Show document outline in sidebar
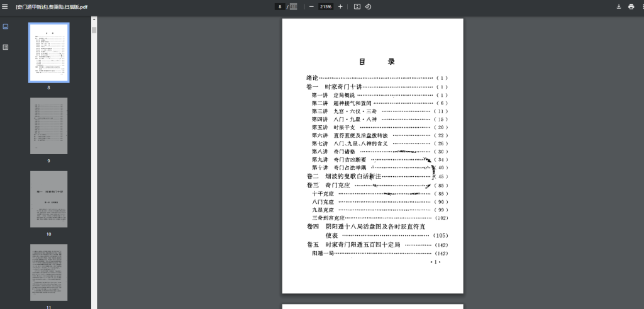 (5, 47)
